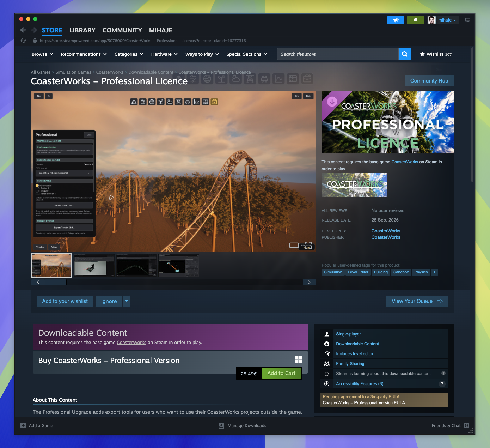
Task: Click Add to your wishlist
Action: pyautogui.click(x=65, y=301)
